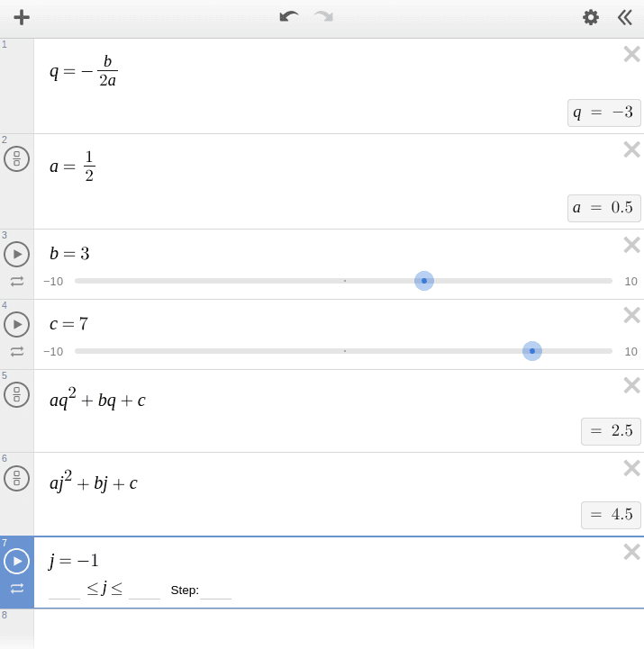Toggle fraction display for aq² + bq + c
This screenshot has width=644, height=649.
coord(16,395)
